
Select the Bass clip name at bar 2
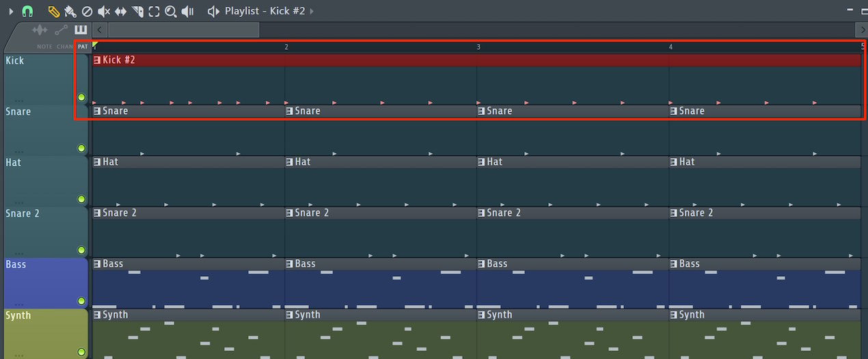[306, 264]
